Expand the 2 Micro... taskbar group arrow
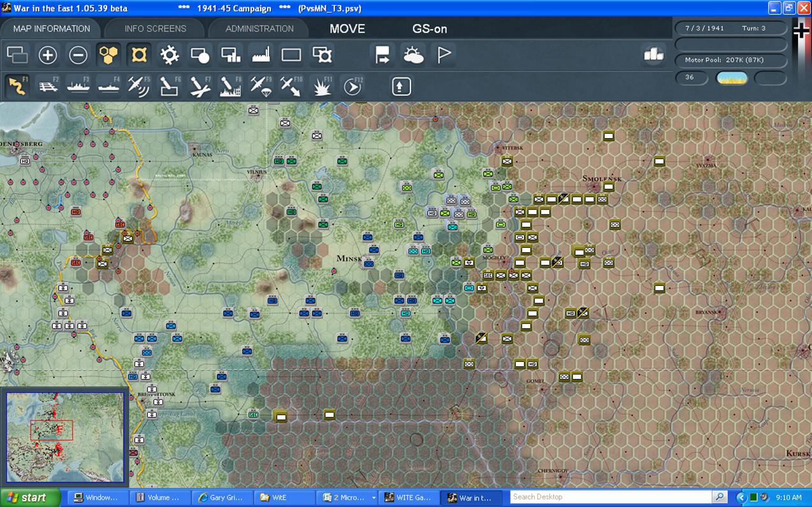Image resolution: width=812 pixels, height=507 pixels. click(373, 497)
